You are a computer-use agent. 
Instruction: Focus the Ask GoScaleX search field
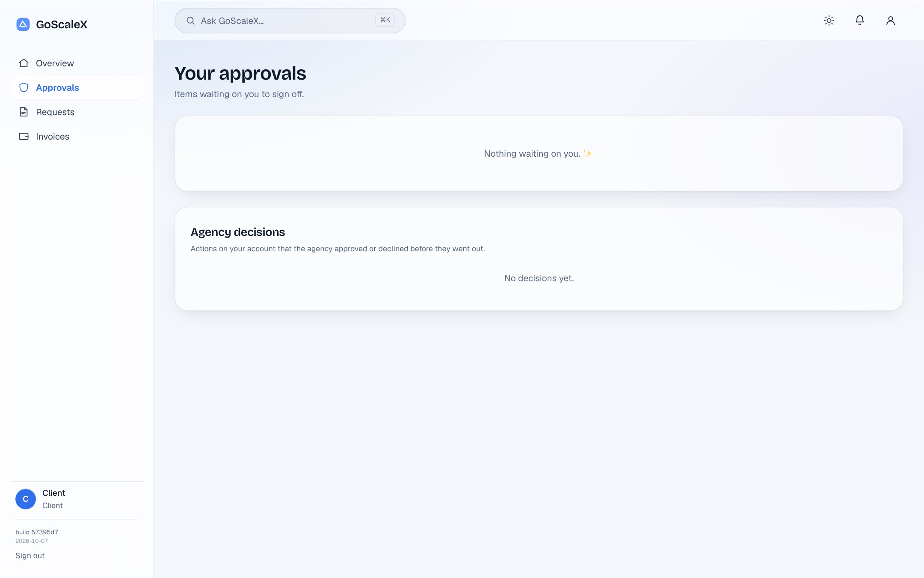290,21
